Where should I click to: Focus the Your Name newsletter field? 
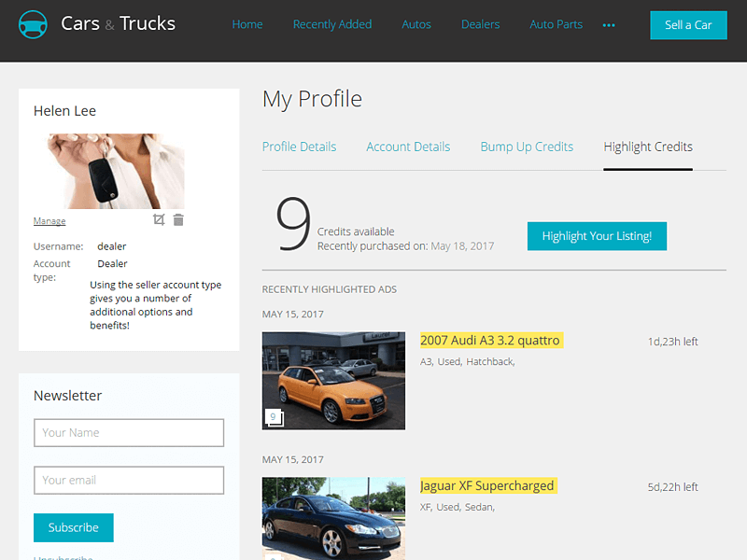point(129,433)
